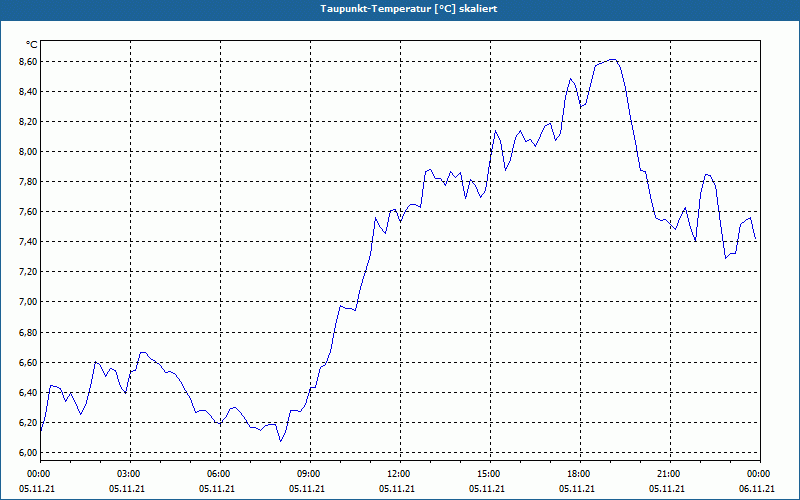Click the y-axis value '8,00'
Image resolution: width=800 pixels, height=500 pixels.
[29, 152]
